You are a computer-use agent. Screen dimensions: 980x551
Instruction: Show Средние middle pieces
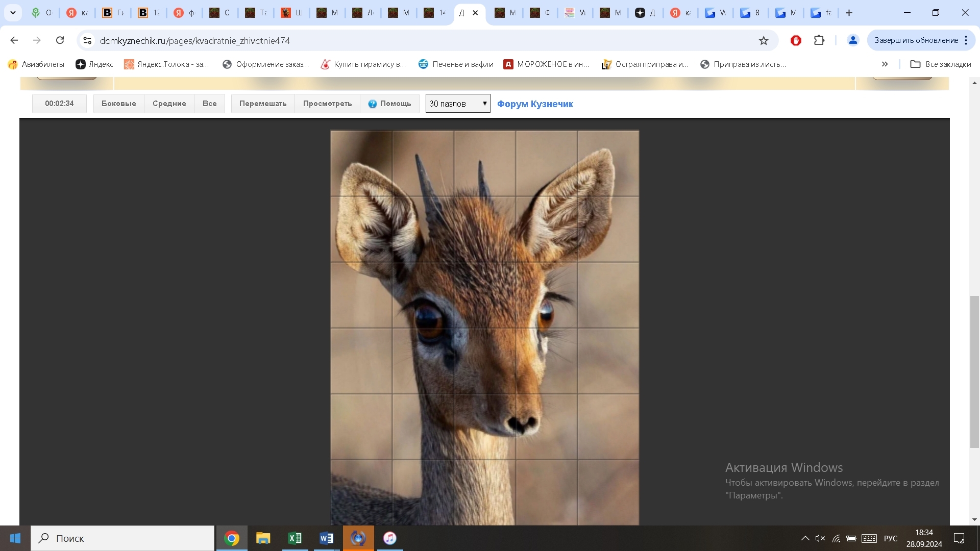point(169,104)
